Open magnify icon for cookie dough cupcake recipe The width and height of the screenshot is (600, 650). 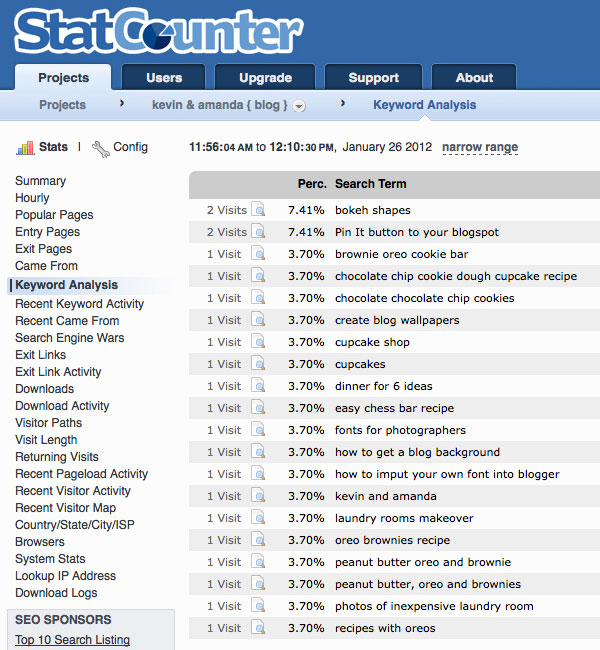258,275
